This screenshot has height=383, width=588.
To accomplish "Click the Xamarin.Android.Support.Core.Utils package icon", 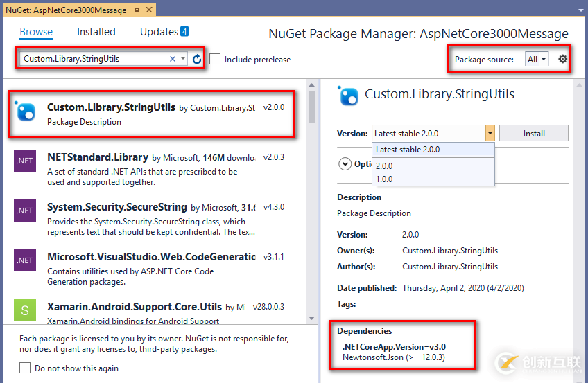I will click(x=25, y=310).
